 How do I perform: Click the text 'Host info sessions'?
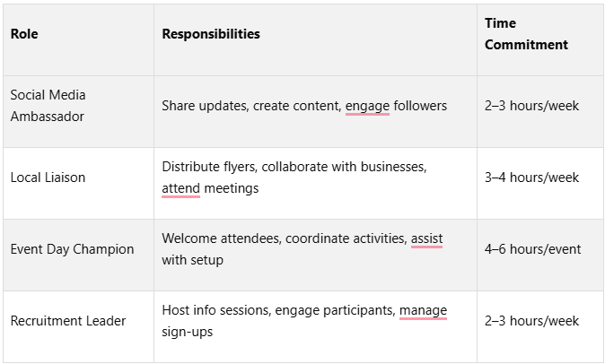(215, 310)
